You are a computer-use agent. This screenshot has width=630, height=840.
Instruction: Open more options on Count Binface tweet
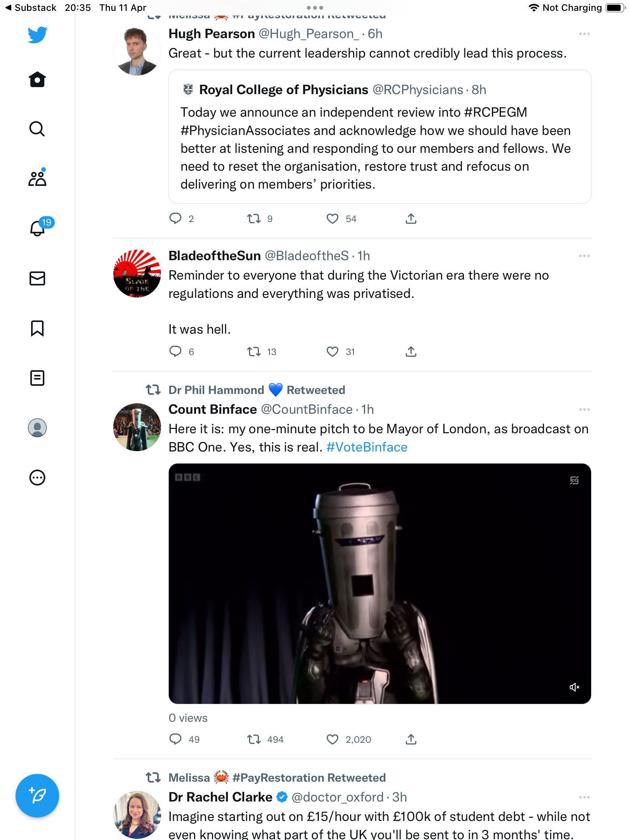pyautogui.click(x=584, y=409)
